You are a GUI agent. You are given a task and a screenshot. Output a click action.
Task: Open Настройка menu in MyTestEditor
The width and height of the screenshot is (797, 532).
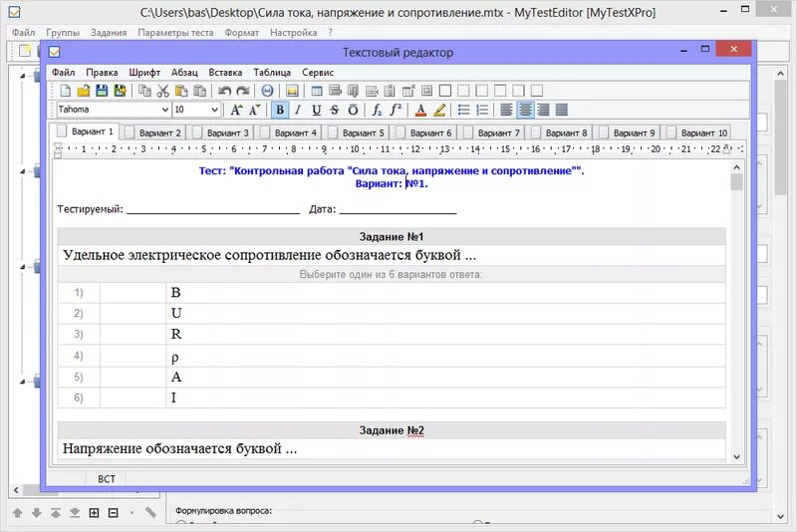(293, 33)
